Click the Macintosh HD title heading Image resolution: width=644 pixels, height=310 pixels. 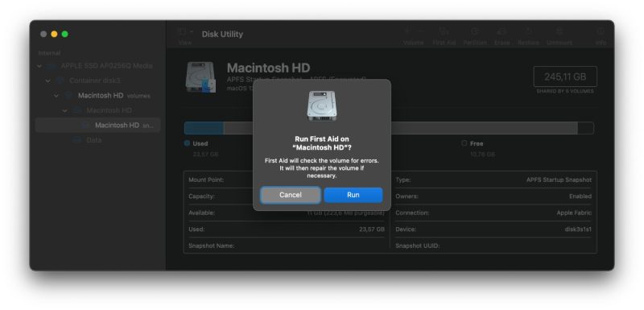268,68
